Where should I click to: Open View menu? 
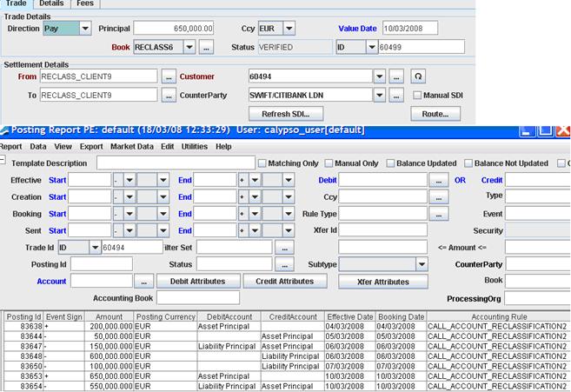click(x=63, y=146)
